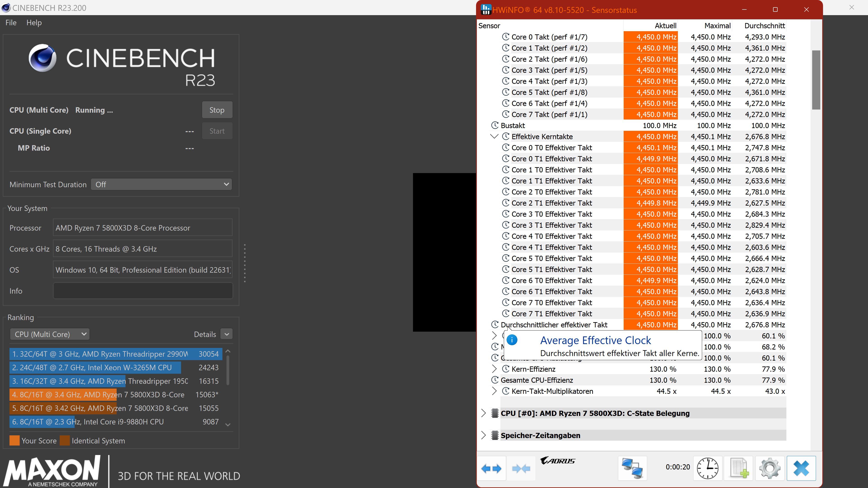
Task: Click the blue expand-layout arrows icon
Action: click(491, 468)
